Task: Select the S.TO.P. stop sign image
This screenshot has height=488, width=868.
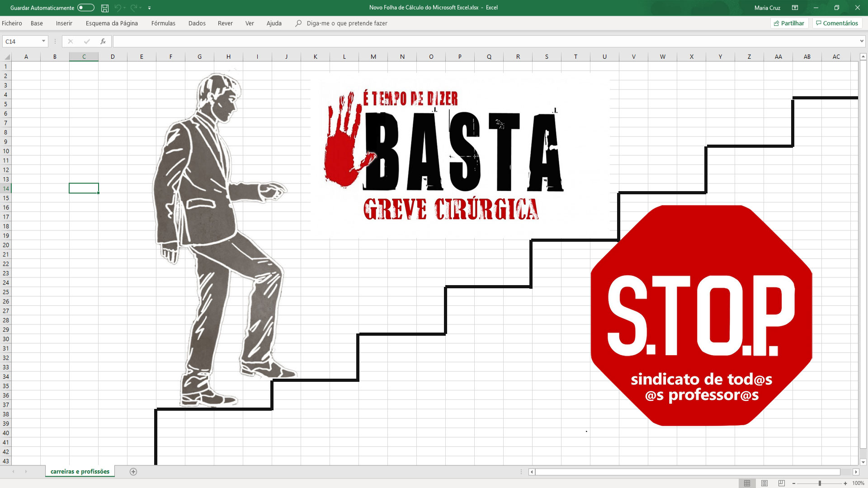Action: coord(702,315)
